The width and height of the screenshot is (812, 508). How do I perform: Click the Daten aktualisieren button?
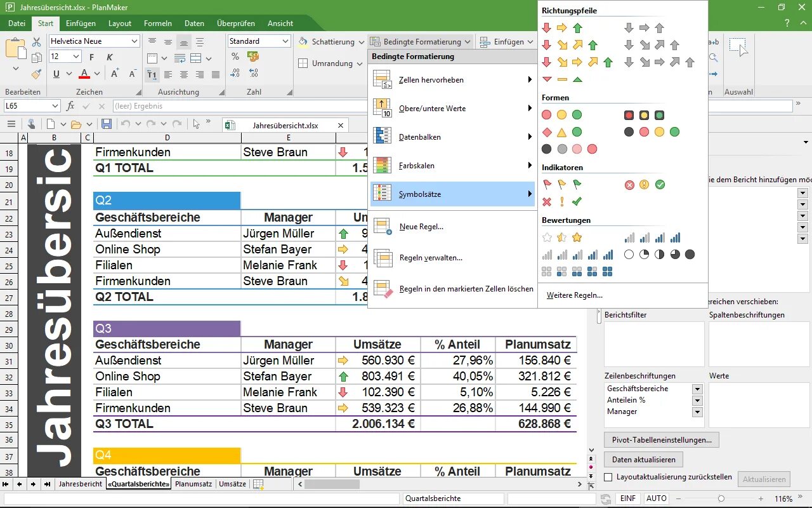643,459
